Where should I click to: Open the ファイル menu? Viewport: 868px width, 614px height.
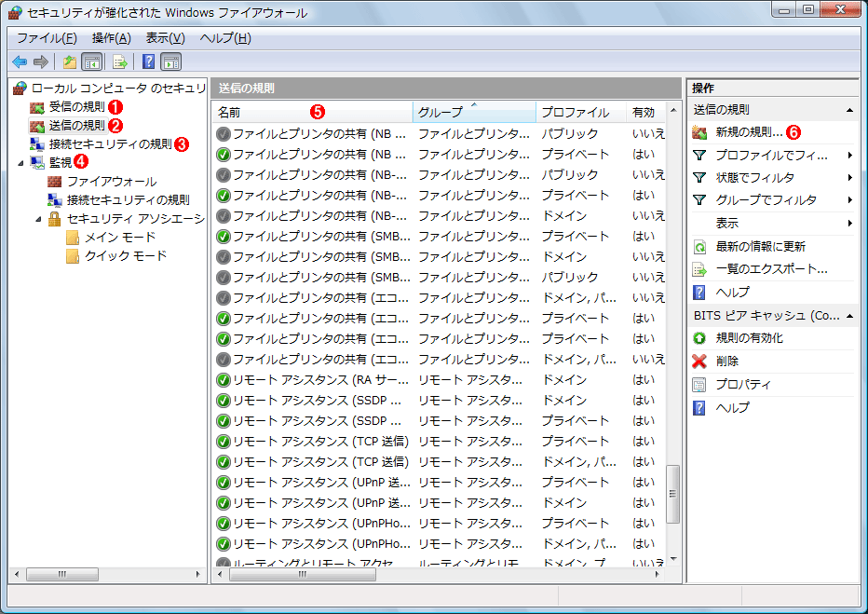click(47, 38)
